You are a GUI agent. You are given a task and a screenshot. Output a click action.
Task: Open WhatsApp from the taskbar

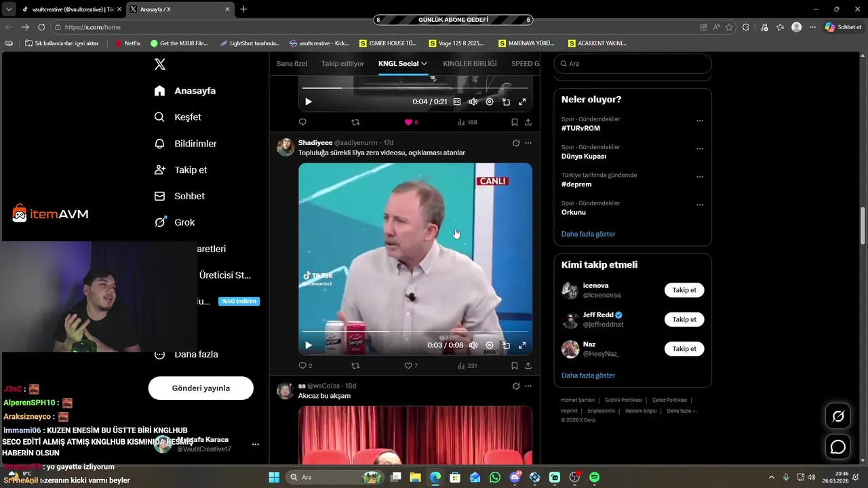click(495, 477)
